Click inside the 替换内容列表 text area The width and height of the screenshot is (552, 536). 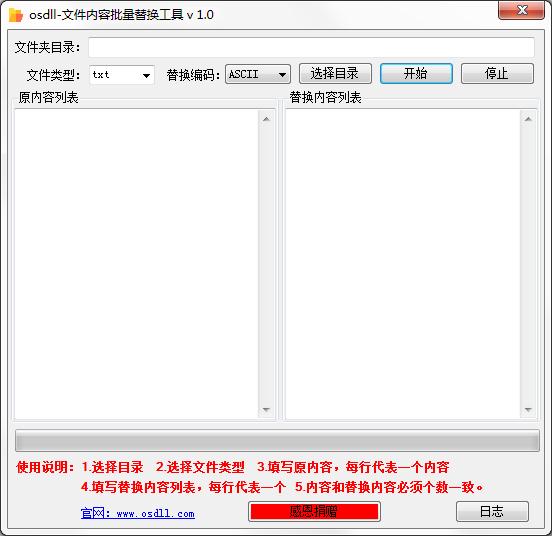403,264
